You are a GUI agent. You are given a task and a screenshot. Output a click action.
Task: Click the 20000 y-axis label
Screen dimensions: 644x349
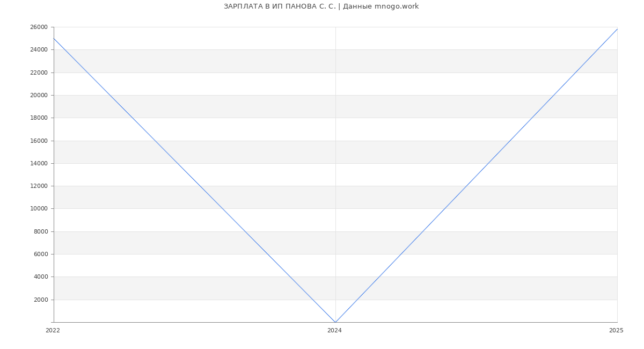(39, 95)
